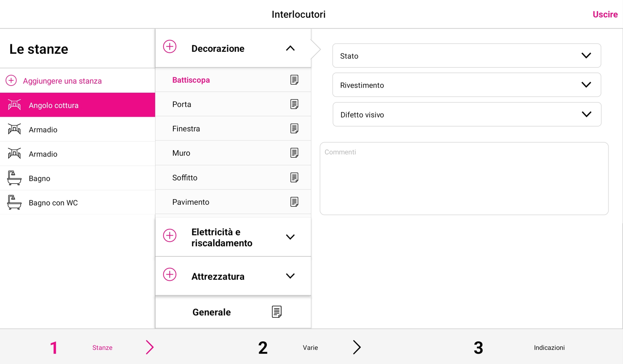
Task: Expand the Attrezzatura section chevron
Action: (290, 276)
